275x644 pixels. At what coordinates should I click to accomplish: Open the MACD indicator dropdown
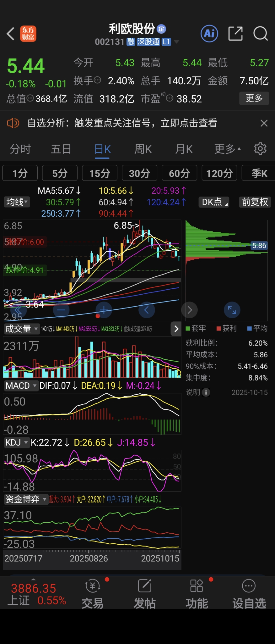point(21,386)
